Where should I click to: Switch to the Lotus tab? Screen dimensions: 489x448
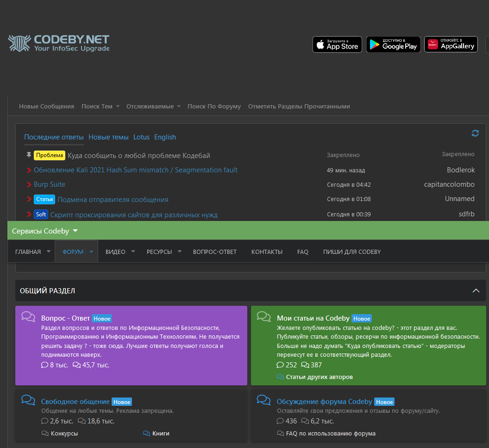coord(141,137)
